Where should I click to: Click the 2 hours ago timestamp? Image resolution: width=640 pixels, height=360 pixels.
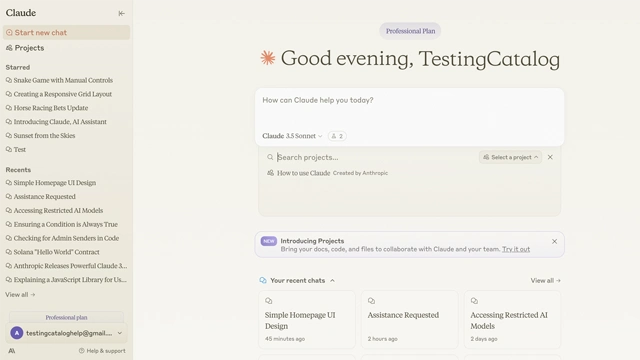pyautogui.click(x=382, y=339)
